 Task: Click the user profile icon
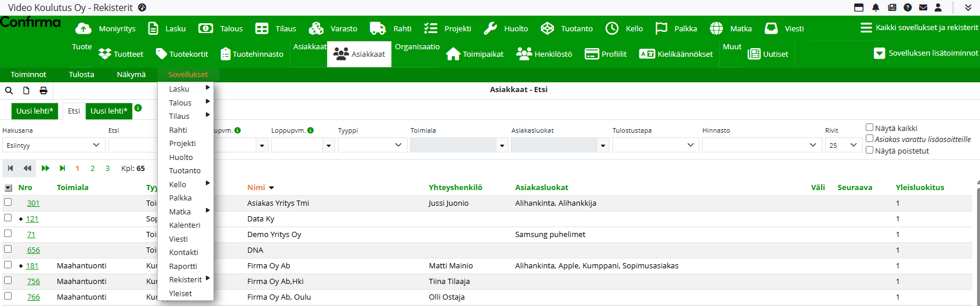point(938,8)
